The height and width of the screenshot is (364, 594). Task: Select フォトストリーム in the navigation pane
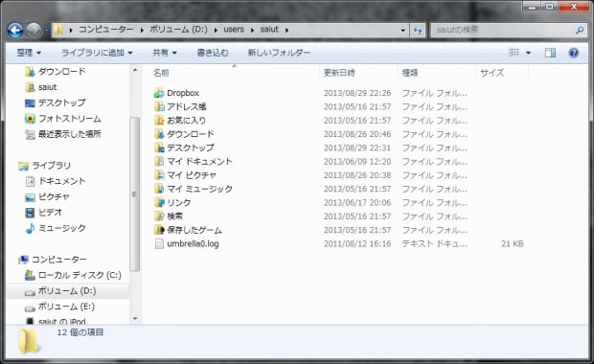[70, 119]
